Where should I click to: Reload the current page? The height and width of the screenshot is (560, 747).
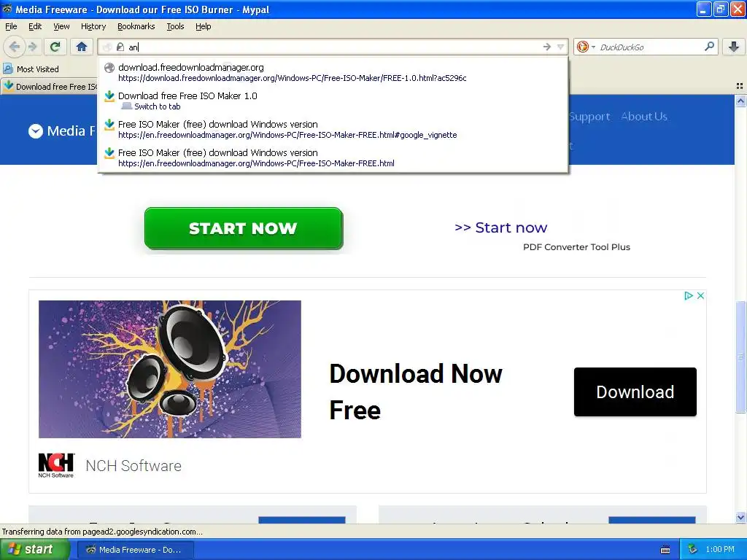[x=55, y=47]
